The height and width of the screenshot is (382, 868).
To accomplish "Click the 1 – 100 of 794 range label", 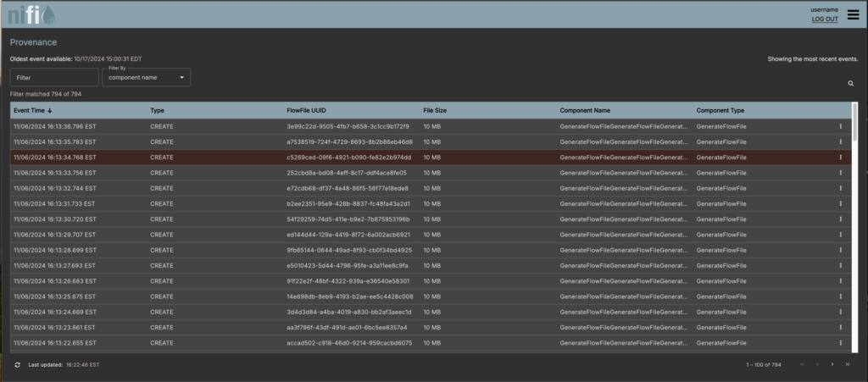I will (x=764, y=365).
